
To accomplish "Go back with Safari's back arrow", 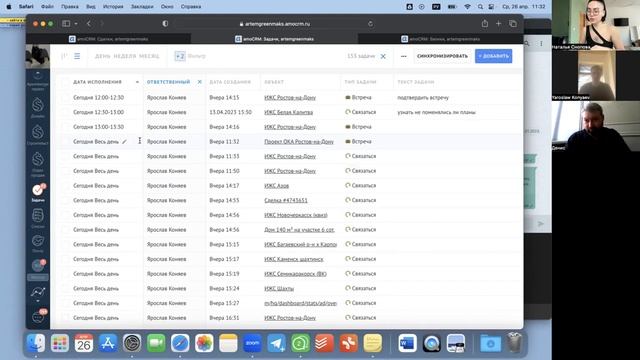I will pos(89,24).
